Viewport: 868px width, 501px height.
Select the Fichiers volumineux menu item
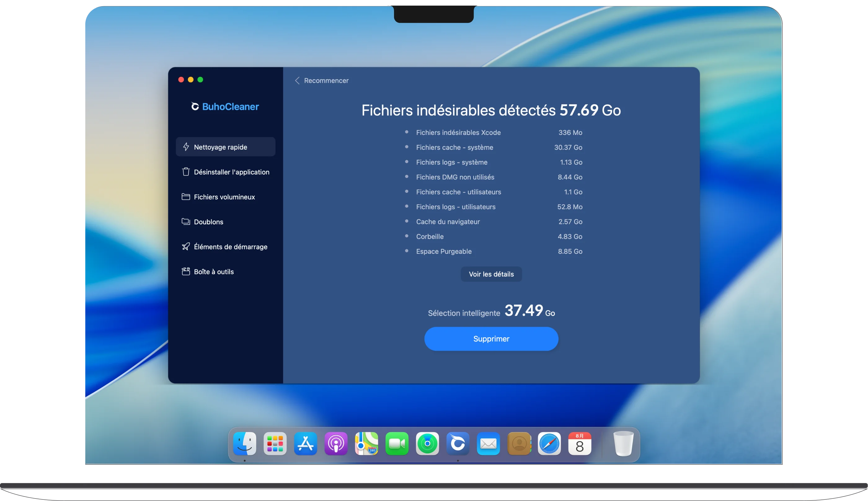[224, 197]
